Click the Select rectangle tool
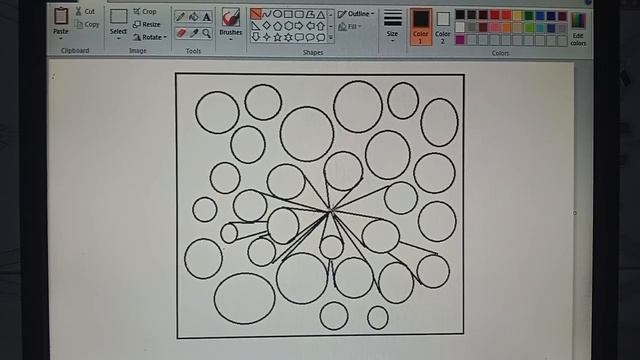This screenshot has height=360, width=640. [x=118, y=16]
